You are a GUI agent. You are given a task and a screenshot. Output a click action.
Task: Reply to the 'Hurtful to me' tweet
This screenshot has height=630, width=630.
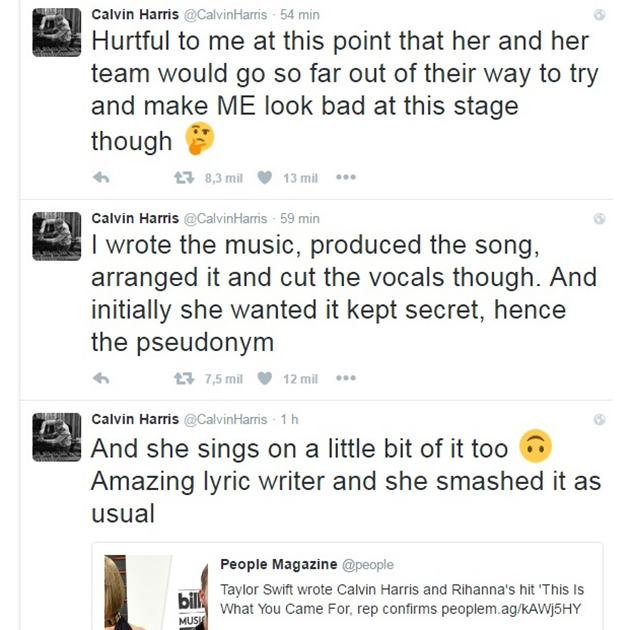pyautogui.click(x=100, y=178)
